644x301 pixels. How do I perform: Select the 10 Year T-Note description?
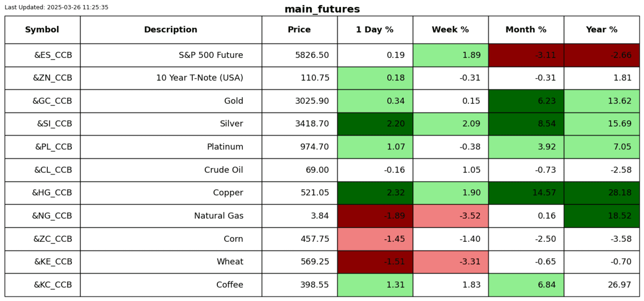pos(199,78)
